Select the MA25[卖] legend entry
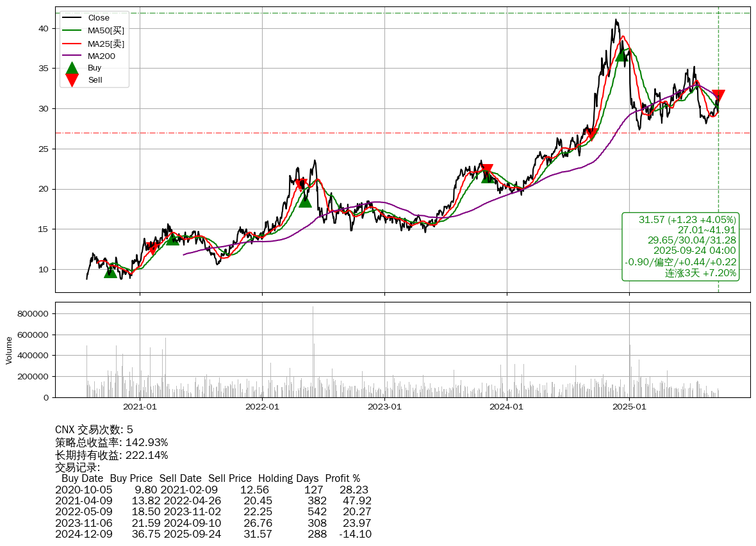The width and height of the screenshot is (756, 546). 106,44
